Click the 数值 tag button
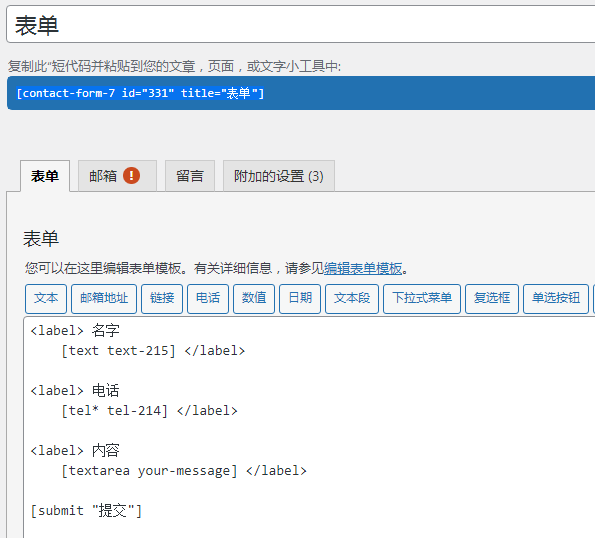This screenshot has height=538, width=595. (x=254, y=299)
